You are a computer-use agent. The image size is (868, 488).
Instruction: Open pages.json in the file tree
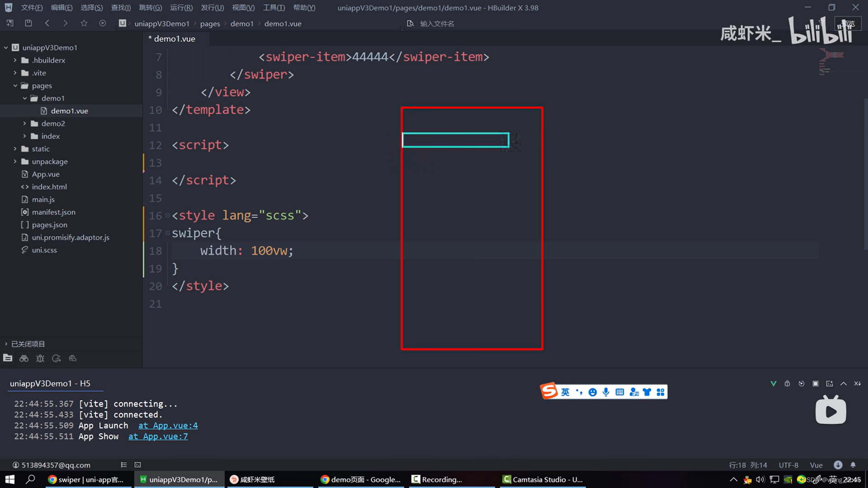49,225
